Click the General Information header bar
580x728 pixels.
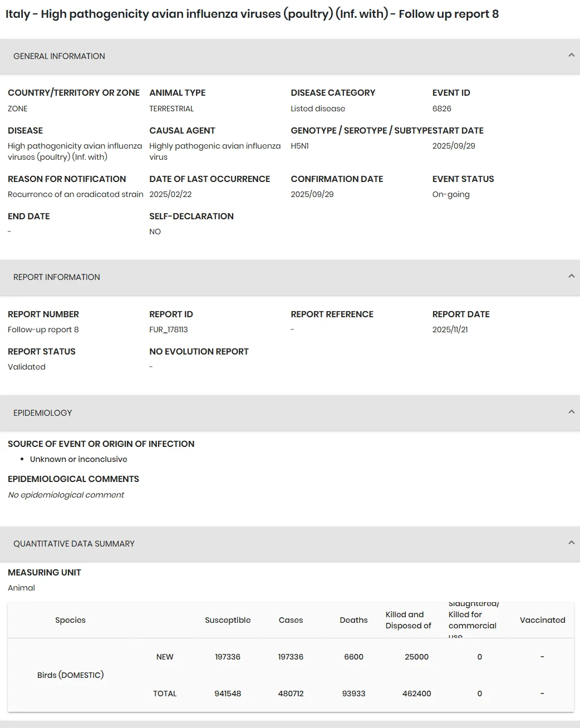(290, 56)
